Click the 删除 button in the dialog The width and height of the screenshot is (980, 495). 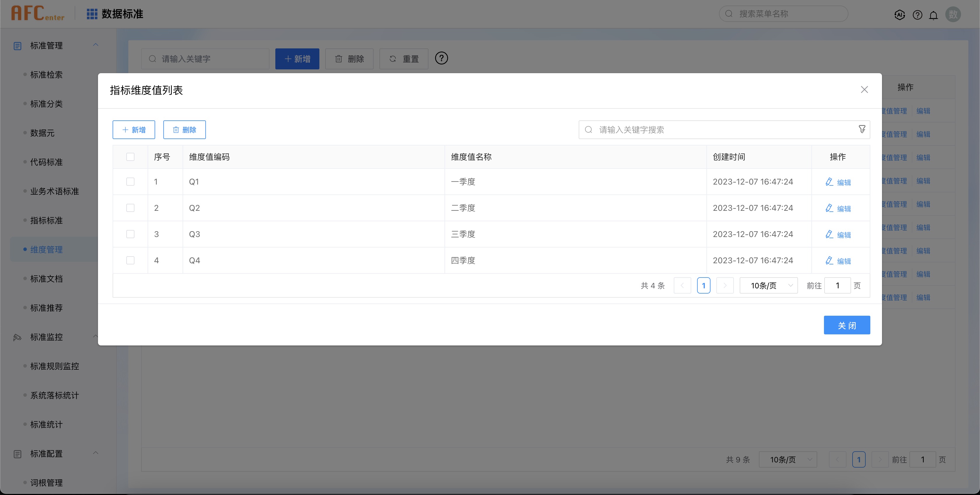(184, 130)
